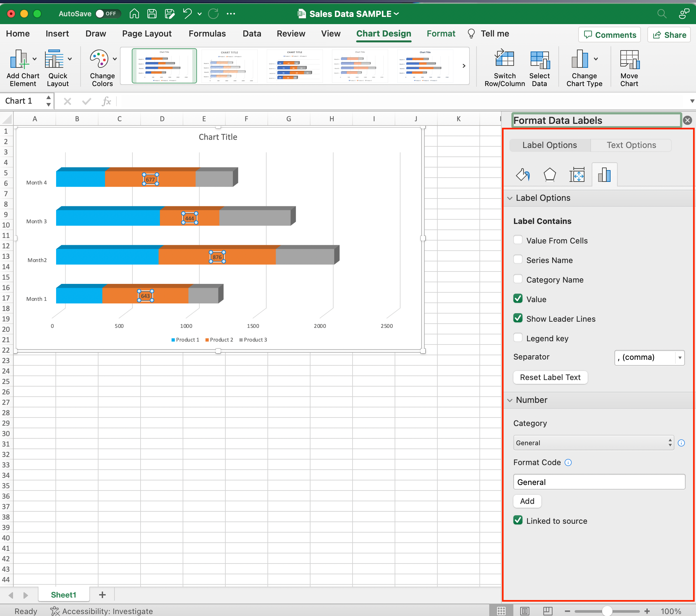
Task: Click the Reset Label Text button
Action: (550, 377)
